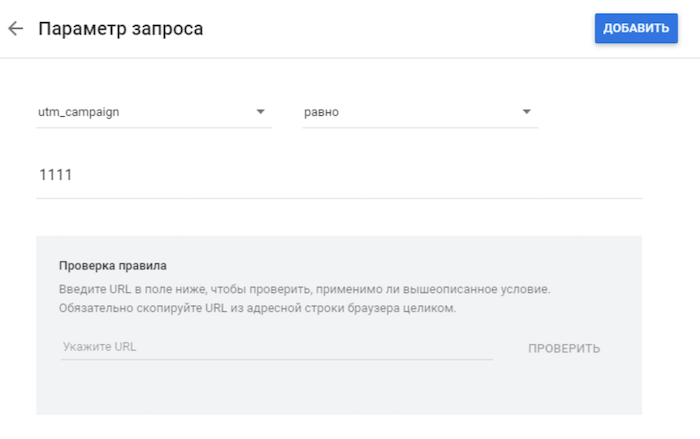Click the Укажите URL placeholder text
The height and width of the screenshot is (439, 700).
tap(100, 347)
